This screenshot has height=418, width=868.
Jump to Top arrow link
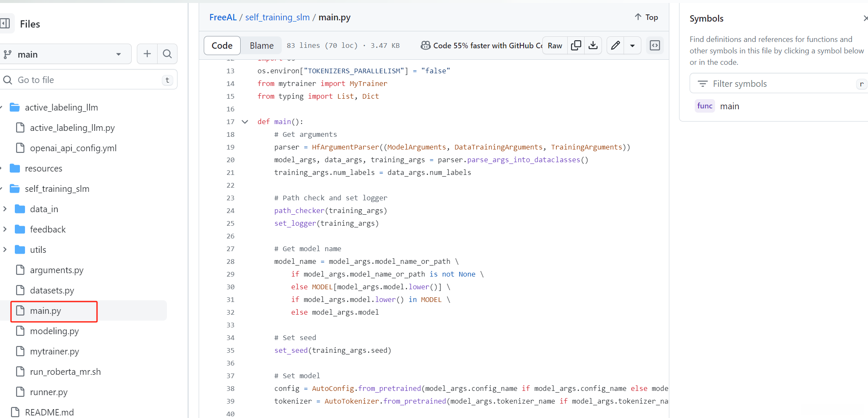(646, 17)
